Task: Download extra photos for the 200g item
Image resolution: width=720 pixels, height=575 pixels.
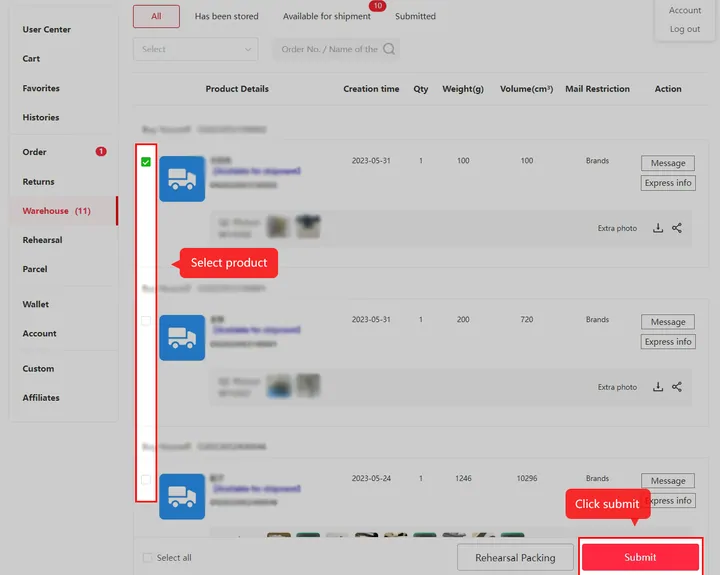Action: [658, 387]
